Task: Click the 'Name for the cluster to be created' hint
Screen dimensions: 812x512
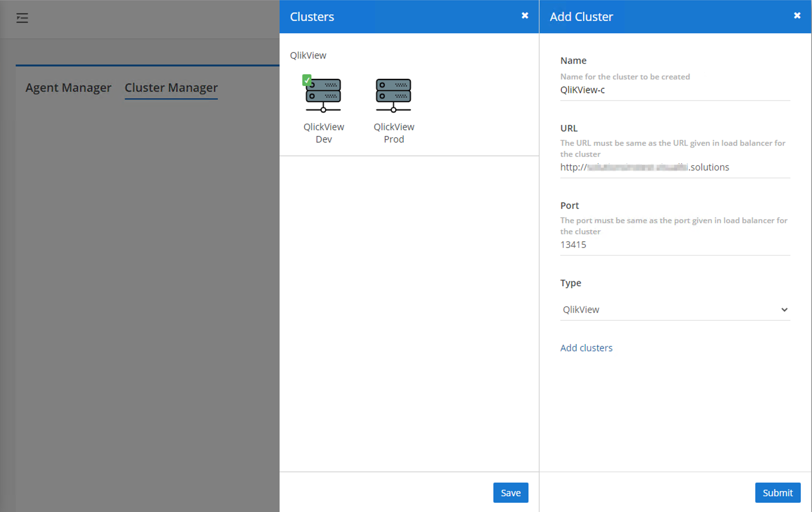Action: click(625, 77)
